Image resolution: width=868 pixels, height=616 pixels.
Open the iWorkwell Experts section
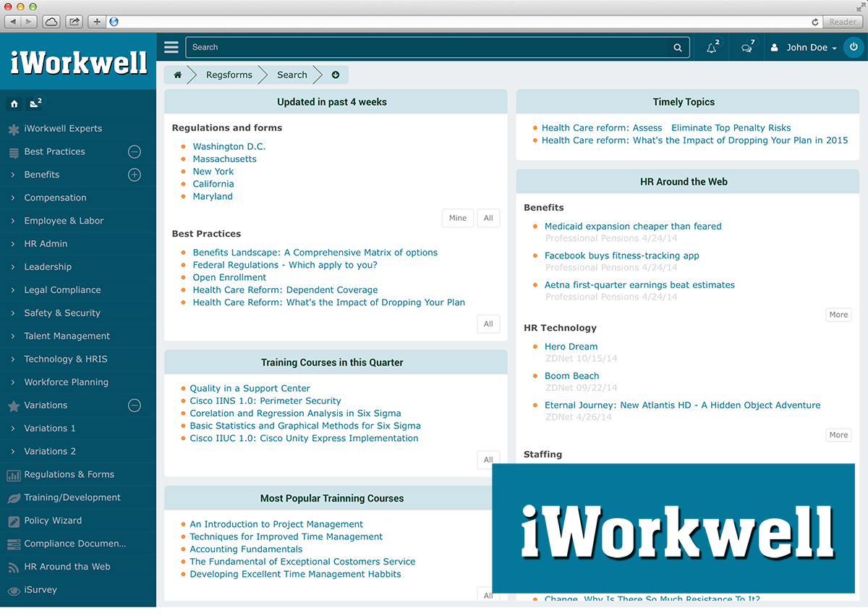(x=69, y=128)
